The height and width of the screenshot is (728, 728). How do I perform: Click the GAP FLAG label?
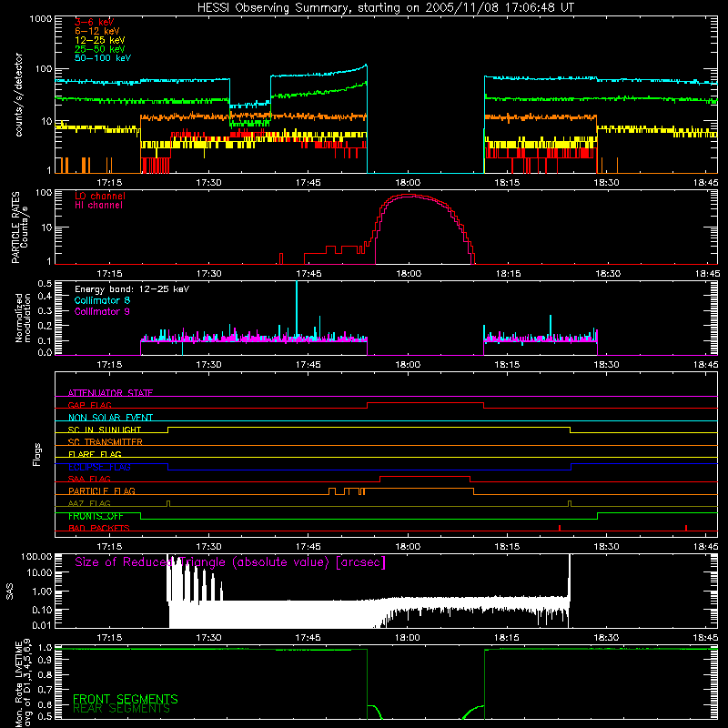pyautogui.click(x=90, y=405)
